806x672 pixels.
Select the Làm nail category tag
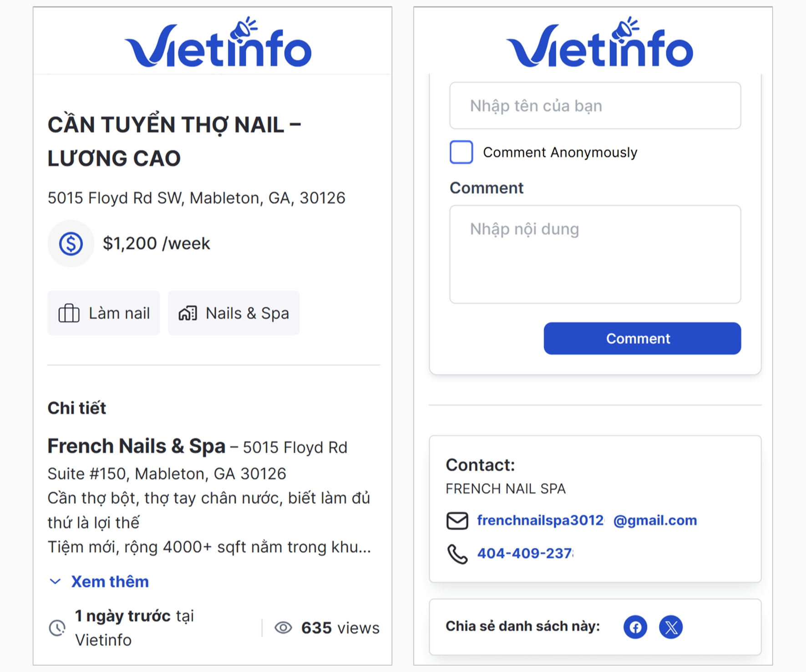click(x=104, y=313)
